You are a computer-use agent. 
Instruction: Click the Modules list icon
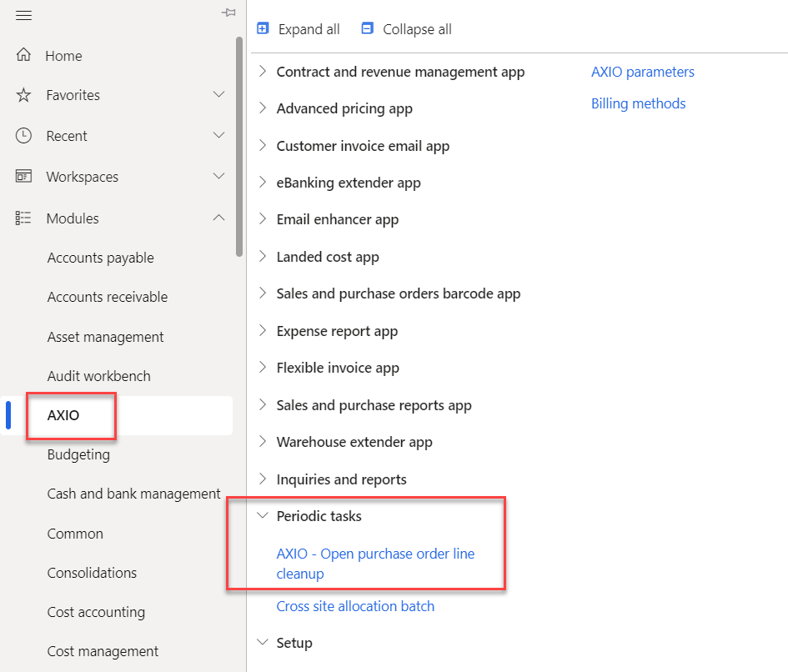click(23, 218)
